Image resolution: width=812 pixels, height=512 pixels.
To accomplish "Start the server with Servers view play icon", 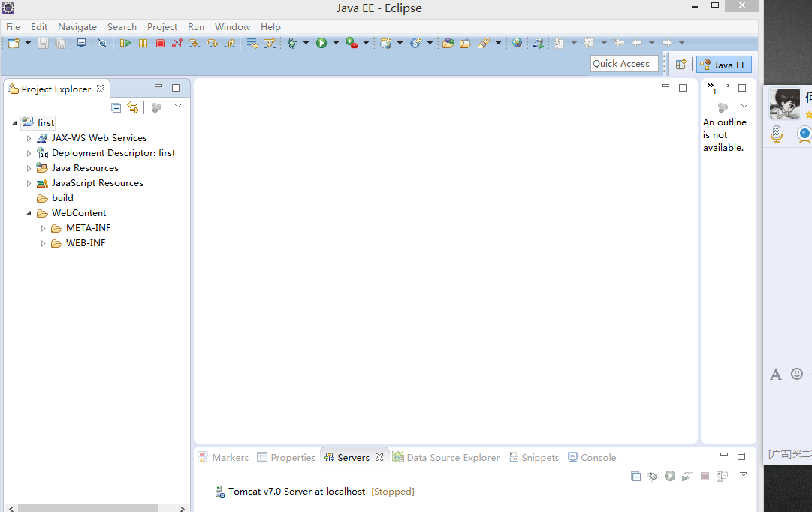I will (669, 476).
